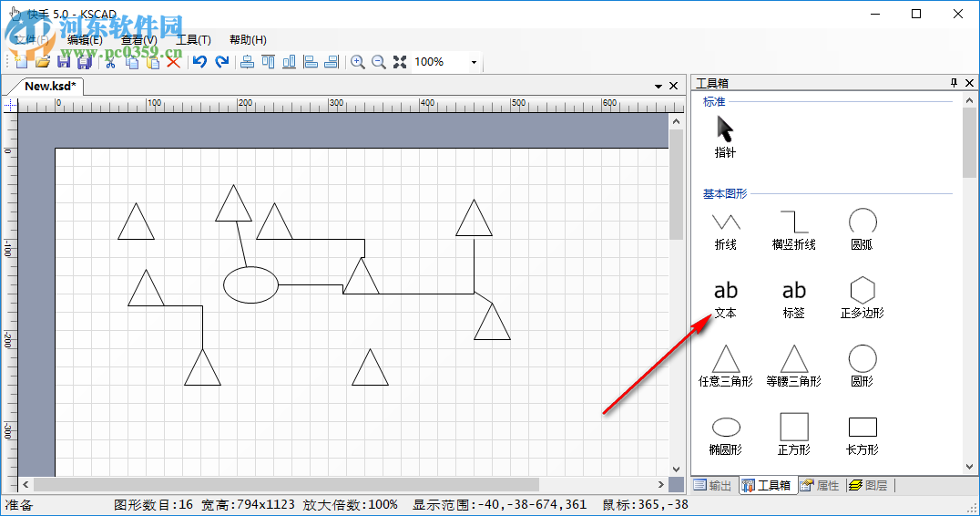The width and height of the screenshot is (980, 516).
Task: Open the 帮助(H) menu
Action: (248, 40)
